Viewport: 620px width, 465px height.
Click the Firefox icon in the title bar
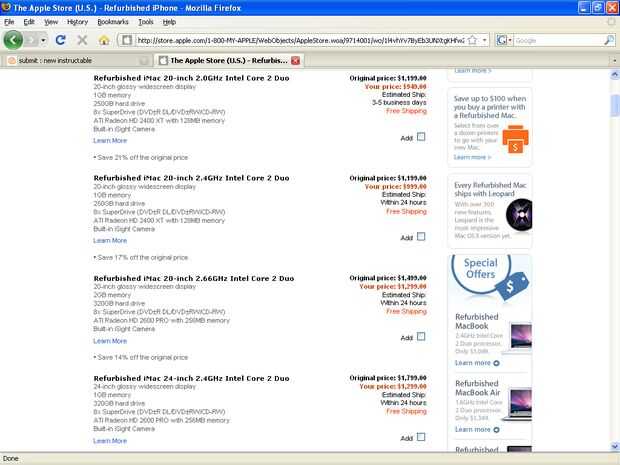pos(6,8)
